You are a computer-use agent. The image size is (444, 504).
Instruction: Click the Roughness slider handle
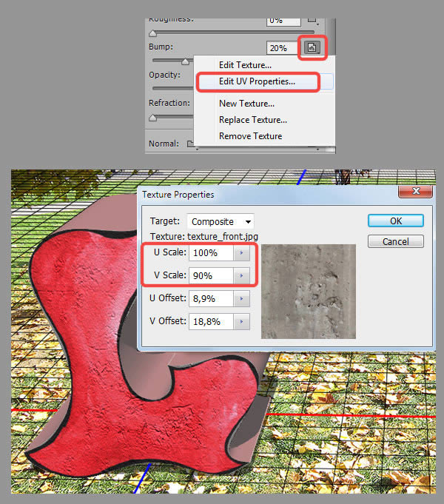point(153,33)
